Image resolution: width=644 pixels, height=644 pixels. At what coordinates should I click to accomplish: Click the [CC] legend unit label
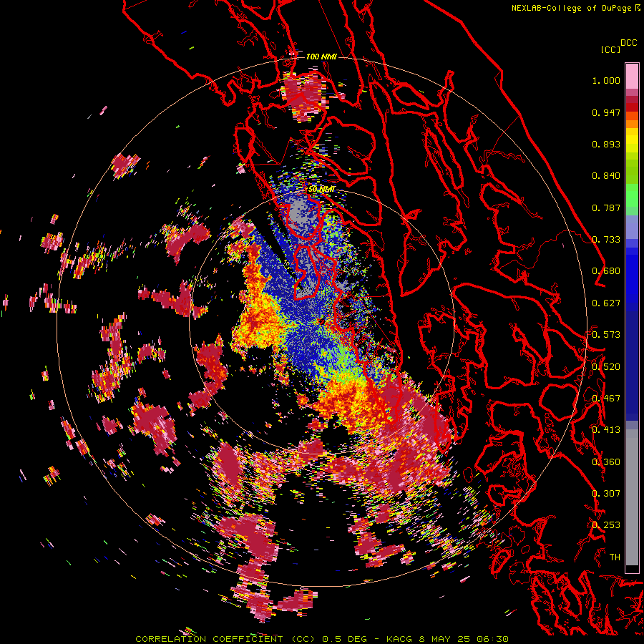coord(610,49)
